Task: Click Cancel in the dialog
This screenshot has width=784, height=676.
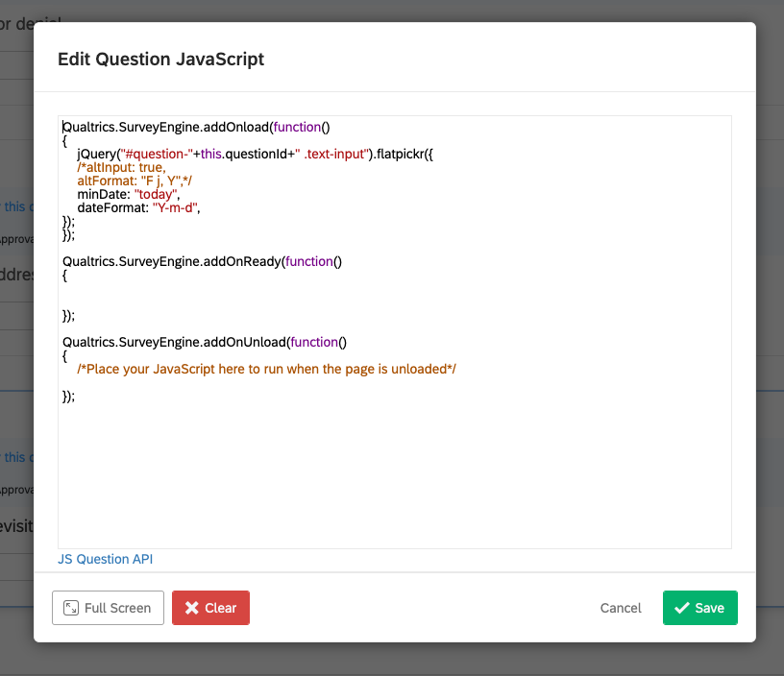Action: pos(620,608)
